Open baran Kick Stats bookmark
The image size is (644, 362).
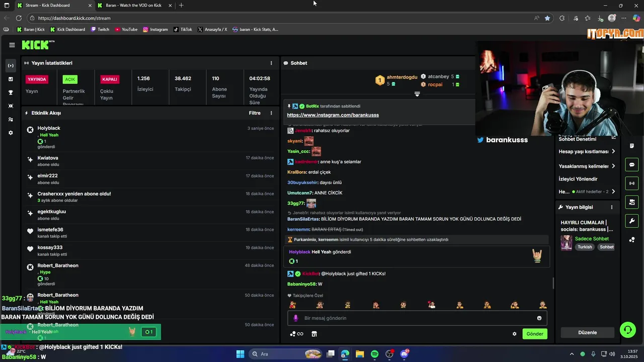(255, 30)
